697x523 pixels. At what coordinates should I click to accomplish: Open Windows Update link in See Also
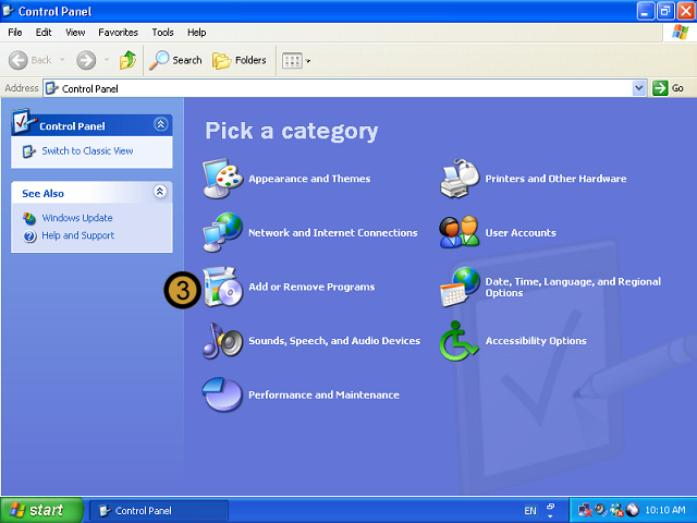(77, 218)
